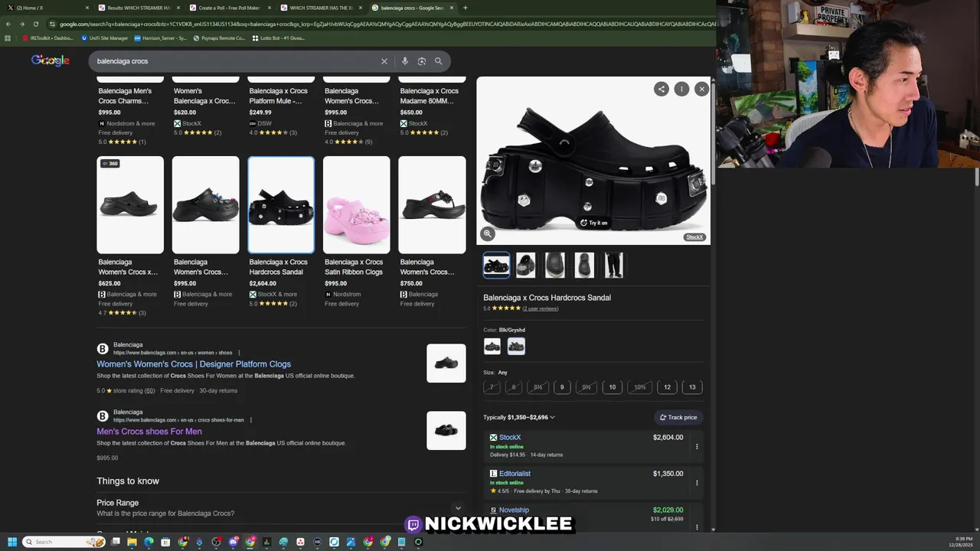Image resolution: width=980 pixels, height=551 pixels.
Task: Share the Hardcrocs product panel
Action: click(x=661, y=89)
